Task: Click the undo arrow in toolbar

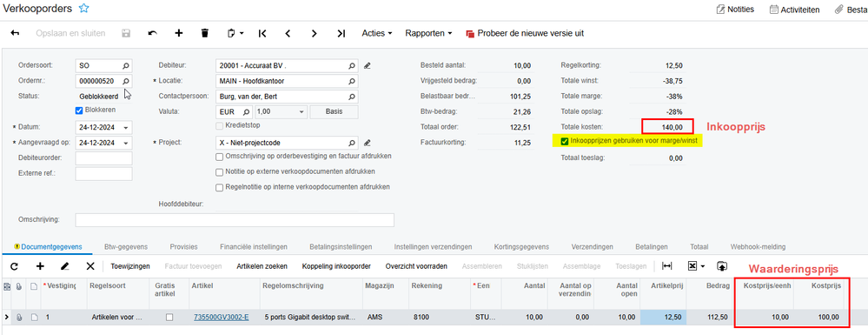Action: point(152,33)
